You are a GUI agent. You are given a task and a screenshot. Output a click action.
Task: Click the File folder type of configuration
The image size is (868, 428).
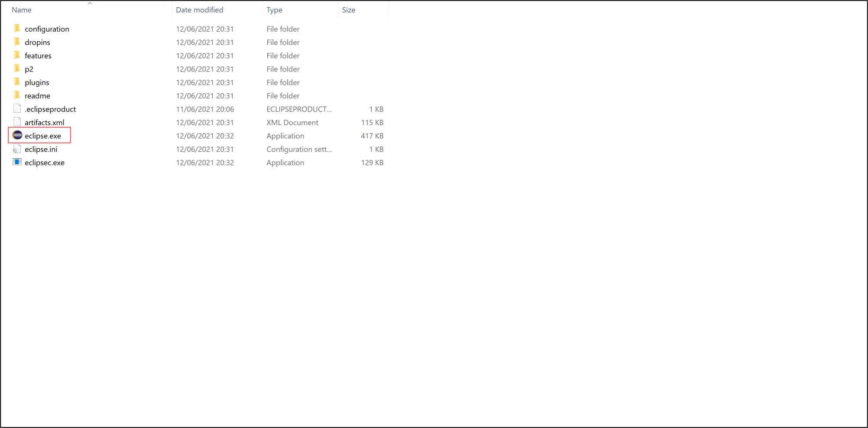(283, 29)
